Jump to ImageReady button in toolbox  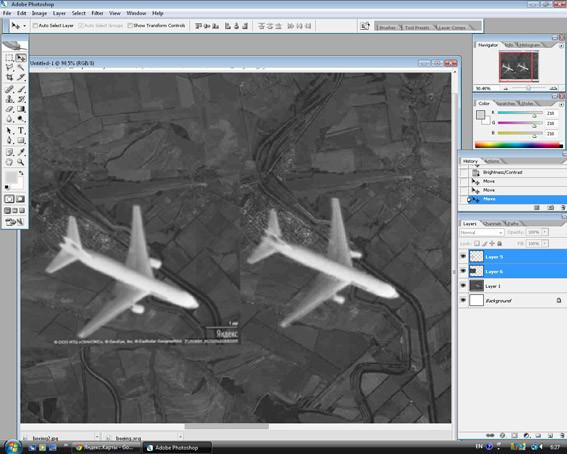pyautogui.click(x=14, y=222)
